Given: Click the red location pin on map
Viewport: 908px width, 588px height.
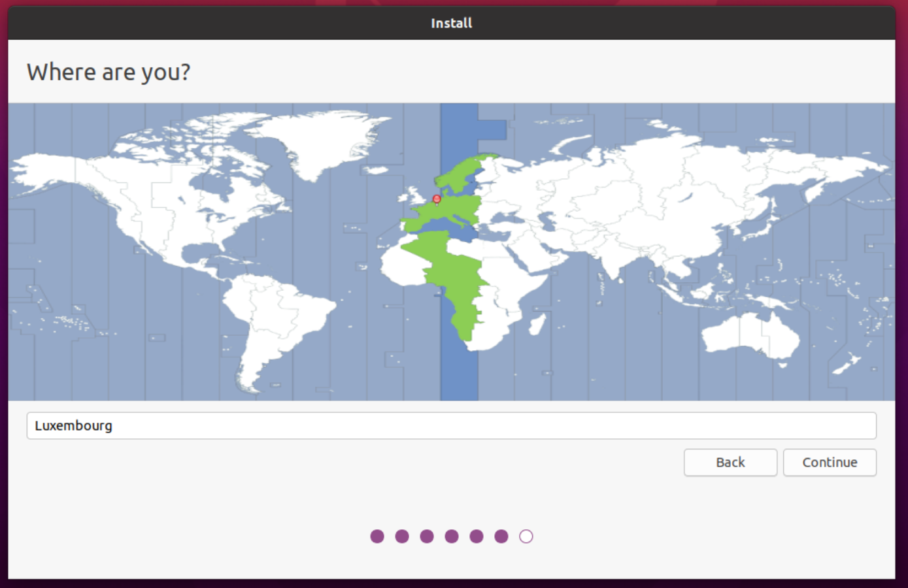Looking at the screenshot, I should 437,199.
